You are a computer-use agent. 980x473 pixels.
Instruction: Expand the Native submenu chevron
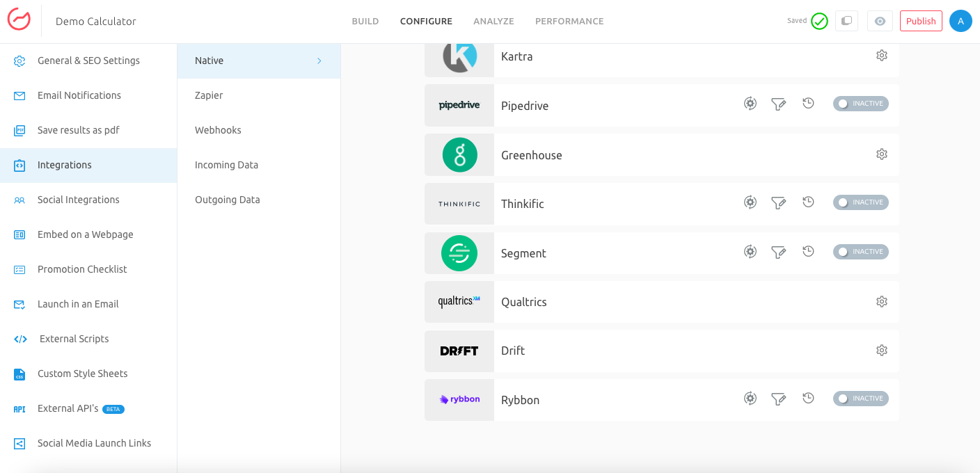319,61
